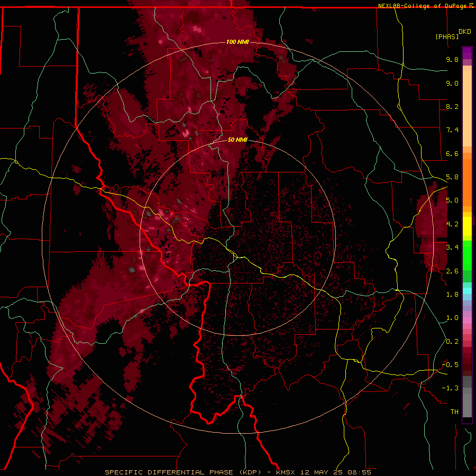Click the cyan segment of color bar
This screenshot has height=476, width=476.
(467, 291)
